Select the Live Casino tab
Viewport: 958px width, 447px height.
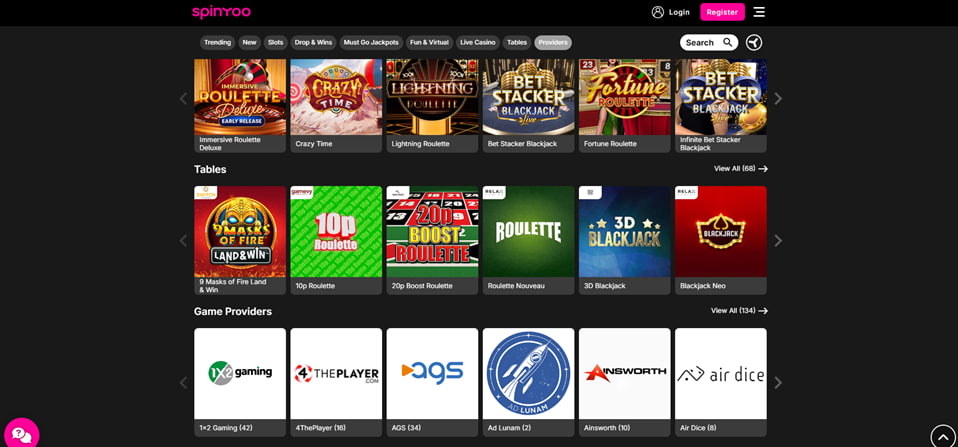[x=477, y=42]
